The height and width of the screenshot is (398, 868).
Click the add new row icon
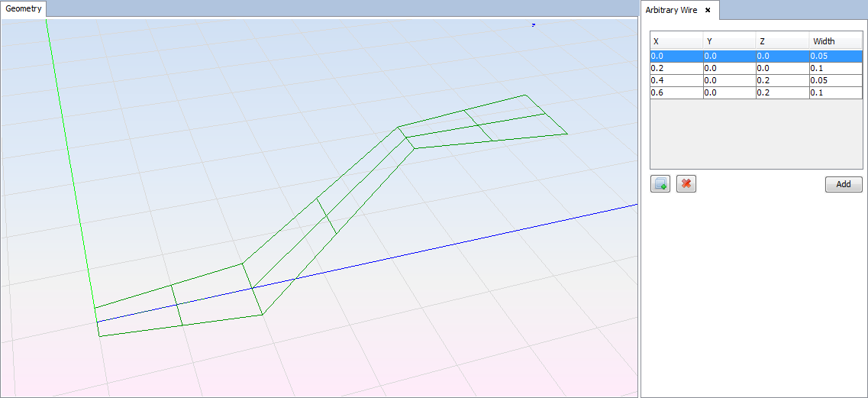click(660, 184)
